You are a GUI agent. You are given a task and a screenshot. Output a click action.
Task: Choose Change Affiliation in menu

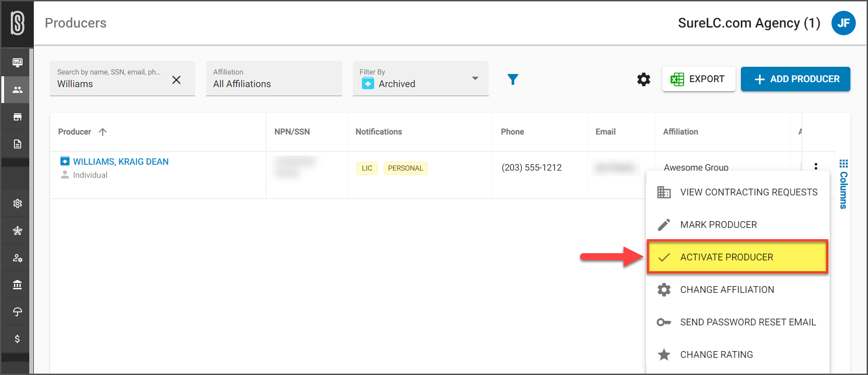point(738,290)
